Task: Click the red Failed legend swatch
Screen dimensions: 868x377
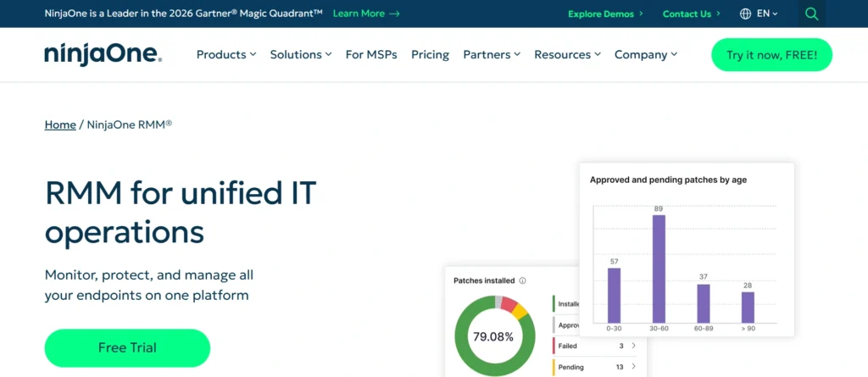Action: point(554,346)
